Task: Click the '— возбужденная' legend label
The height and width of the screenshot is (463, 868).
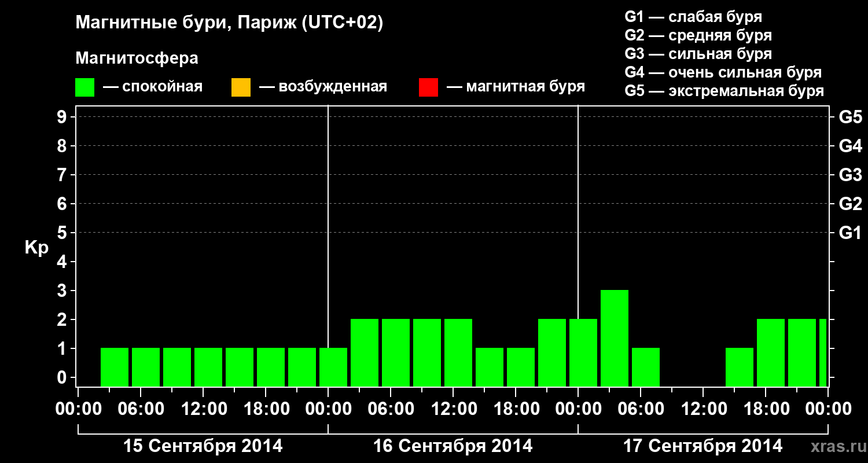Action: (323, 87)
